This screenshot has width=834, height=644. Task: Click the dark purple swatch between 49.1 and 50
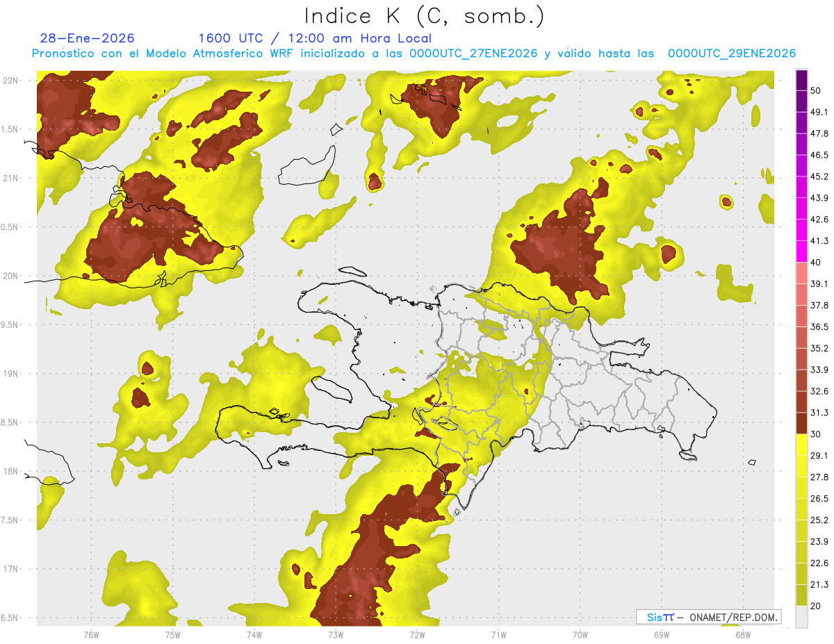(x=801, y=101)
